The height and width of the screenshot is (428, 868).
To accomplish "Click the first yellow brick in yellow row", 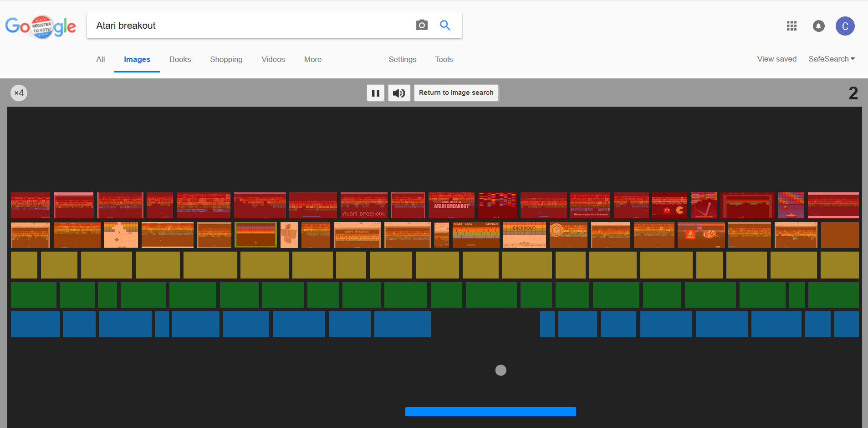I will (24, 265).
